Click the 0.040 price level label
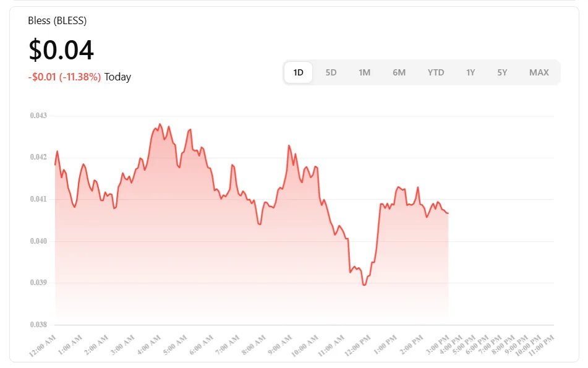 point(38,241)
